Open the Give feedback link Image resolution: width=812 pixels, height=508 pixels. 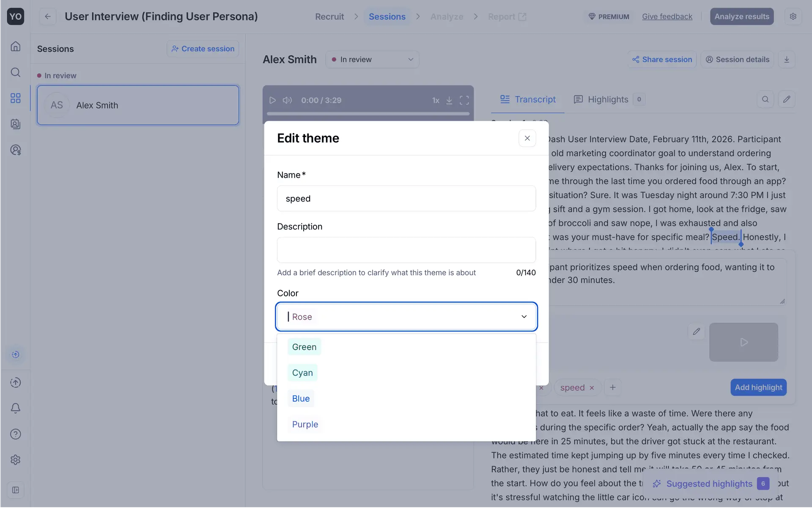tap(667, 17)
